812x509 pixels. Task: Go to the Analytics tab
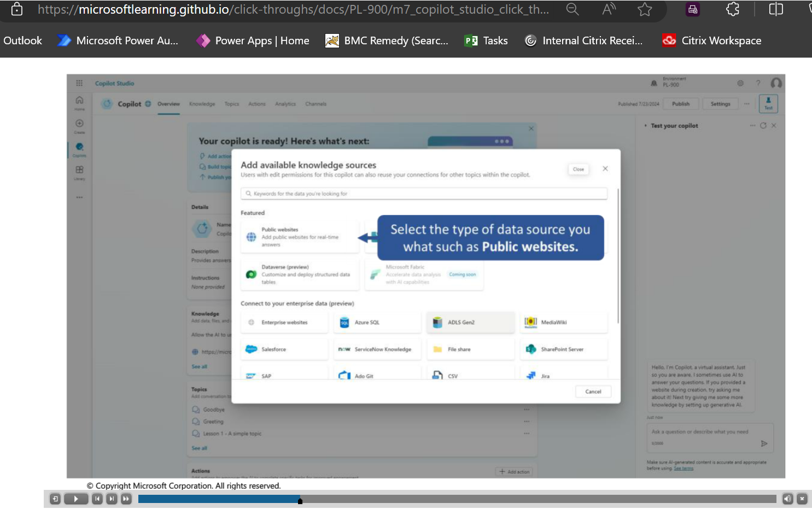[285, 104]
